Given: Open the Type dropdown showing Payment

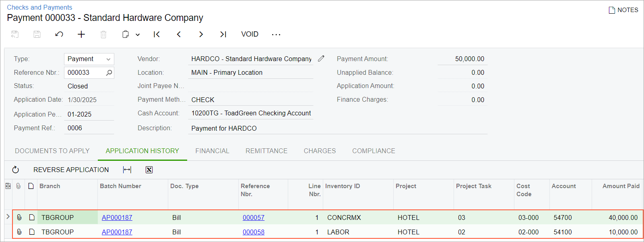Looking at the screenshot, I should pos(89,59).
